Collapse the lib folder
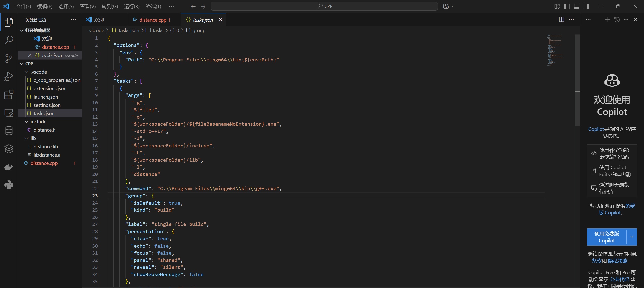 [50, 138]
